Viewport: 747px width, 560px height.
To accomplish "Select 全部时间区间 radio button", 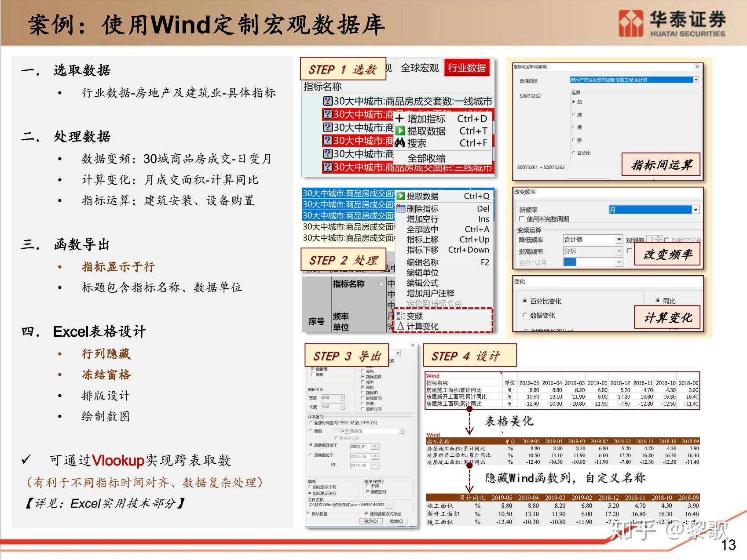I will (x=311, y=423).
